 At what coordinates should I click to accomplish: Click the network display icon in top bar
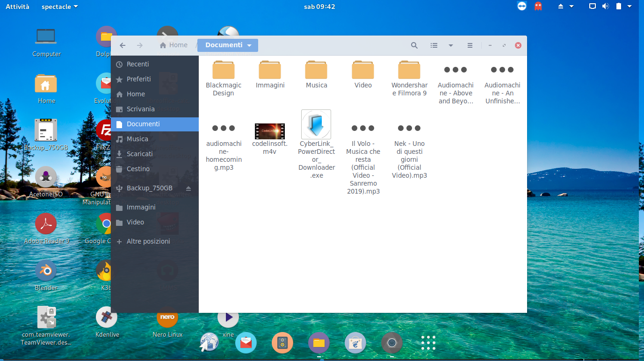point(593,6)
